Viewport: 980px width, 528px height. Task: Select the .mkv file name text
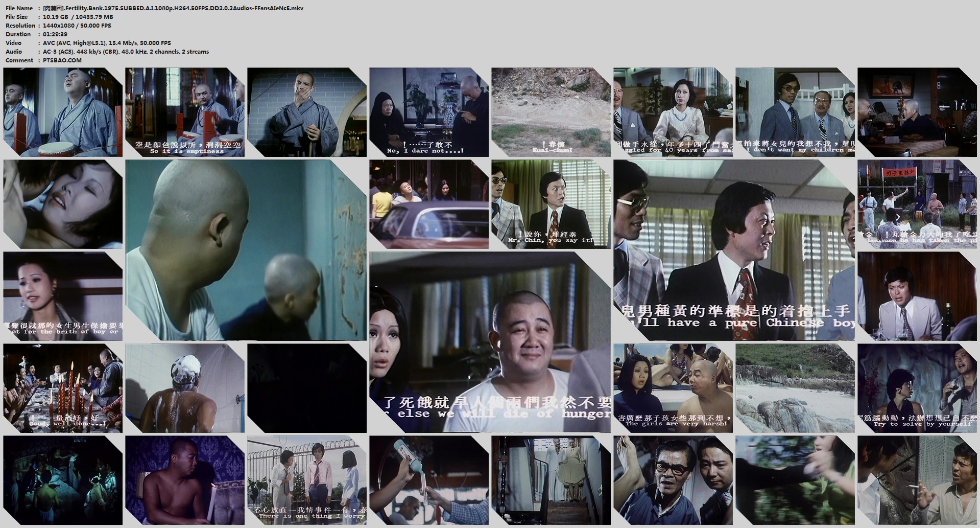click(x=173, y=8)
